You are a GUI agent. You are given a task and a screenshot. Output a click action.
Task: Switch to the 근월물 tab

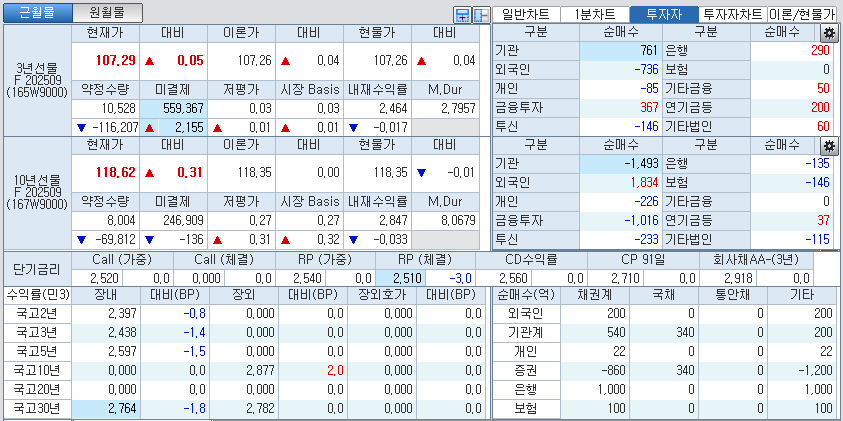(37, 13)
